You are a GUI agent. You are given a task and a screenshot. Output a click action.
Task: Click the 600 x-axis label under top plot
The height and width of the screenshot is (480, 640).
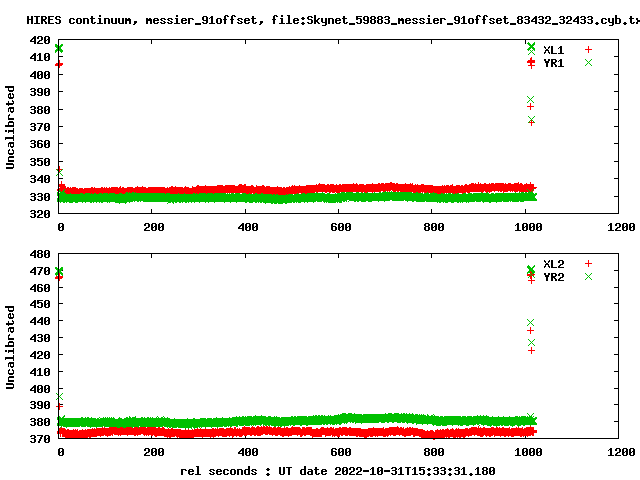(340, 227)
